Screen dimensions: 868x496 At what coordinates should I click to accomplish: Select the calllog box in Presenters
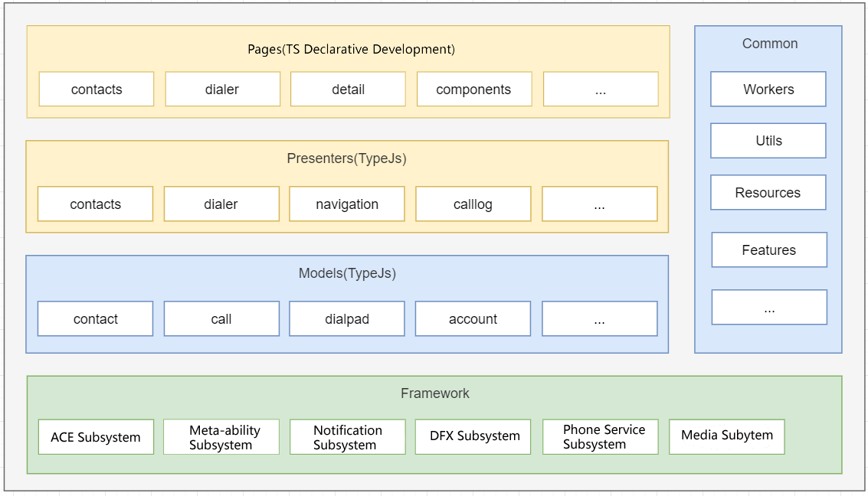(473, 204)
